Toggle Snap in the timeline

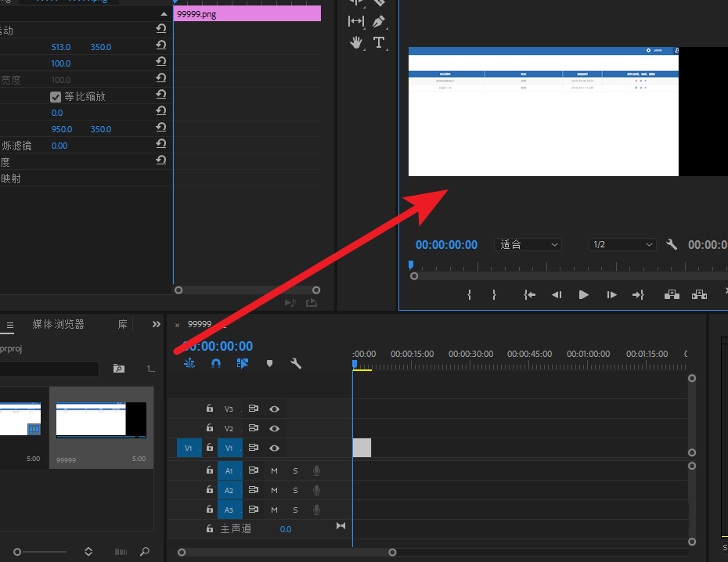[x=216, y=362]
